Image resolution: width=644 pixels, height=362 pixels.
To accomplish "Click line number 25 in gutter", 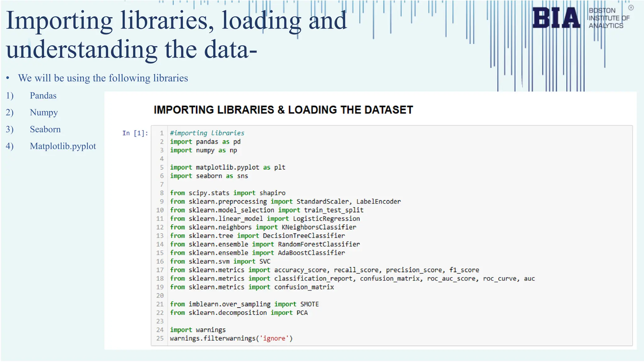I will pos(160,338).
